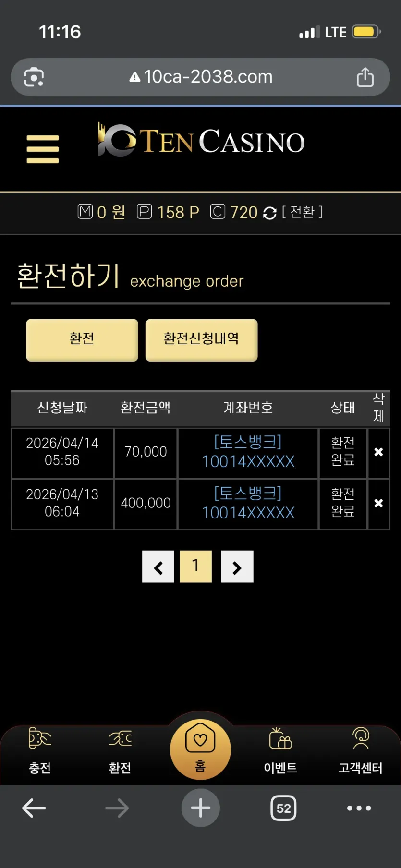Viewport: 401px width, 868px height.
Task: Open the browser tabs counter showing 52
Action: point(283,808)
